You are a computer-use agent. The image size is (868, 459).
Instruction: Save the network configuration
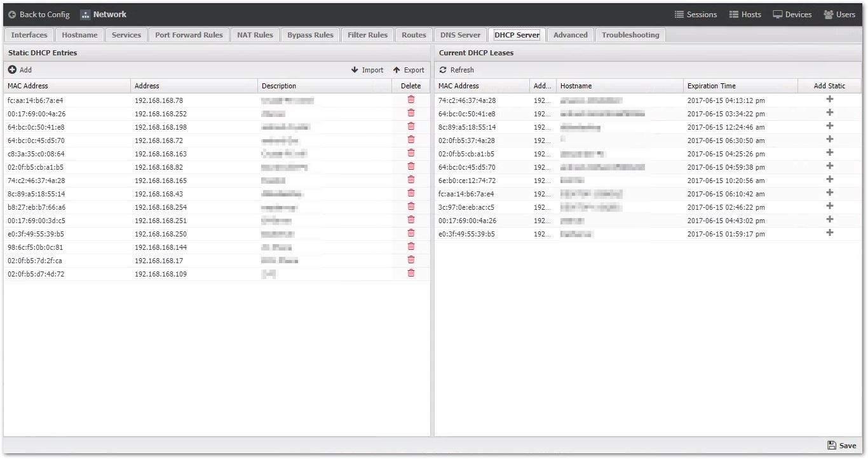coord(841,446)
